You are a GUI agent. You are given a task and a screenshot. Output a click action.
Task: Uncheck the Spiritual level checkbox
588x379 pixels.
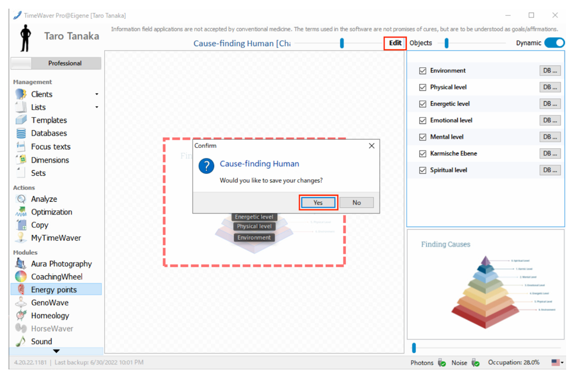pyautogui.click(x=423, y=170)
